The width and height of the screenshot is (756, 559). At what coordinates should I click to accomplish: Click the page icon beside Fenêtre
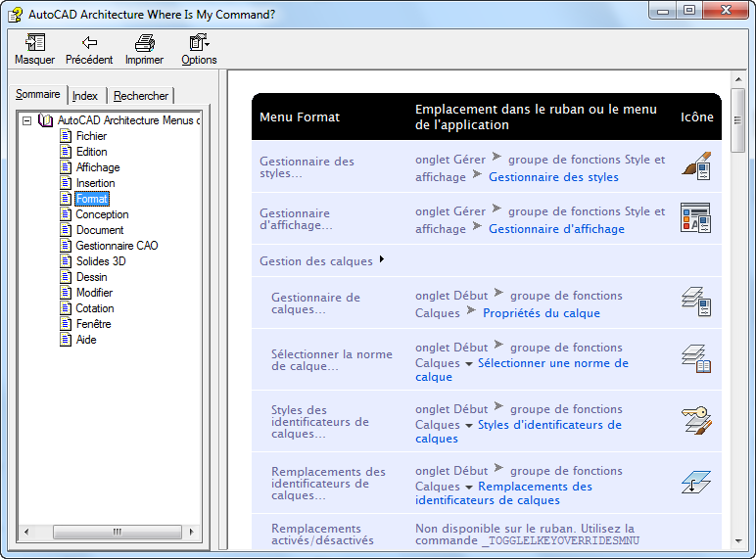66,324
